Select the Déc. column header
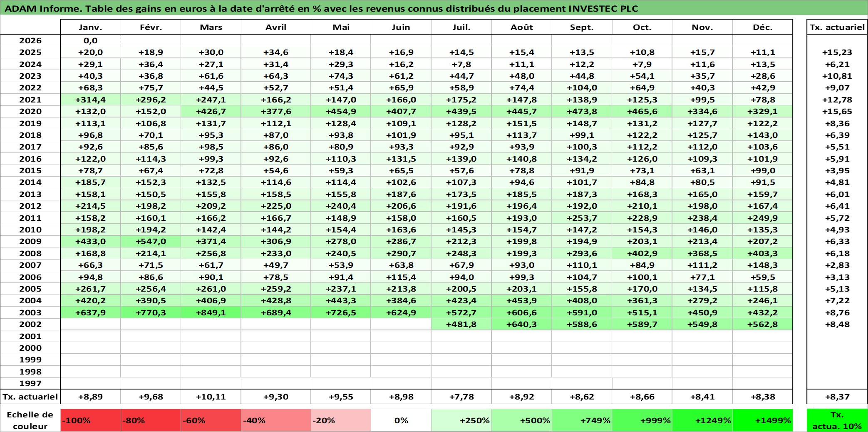This screenshot has height=432, width=868. coord(763,27)
